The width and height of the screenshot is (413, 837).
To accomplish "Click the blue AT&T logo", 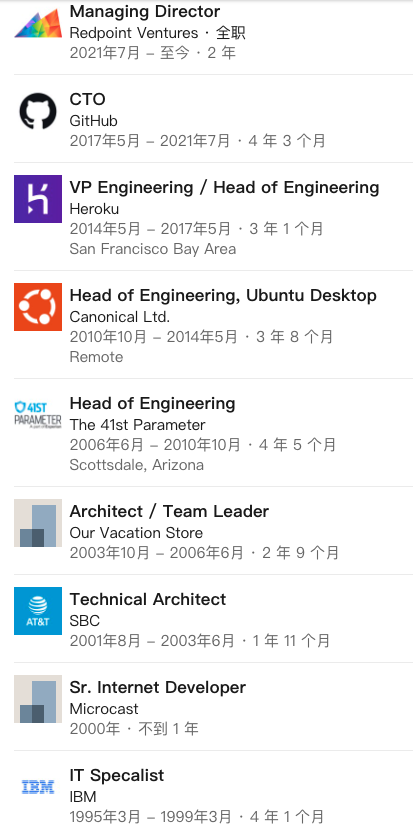I will pos(38,611).
